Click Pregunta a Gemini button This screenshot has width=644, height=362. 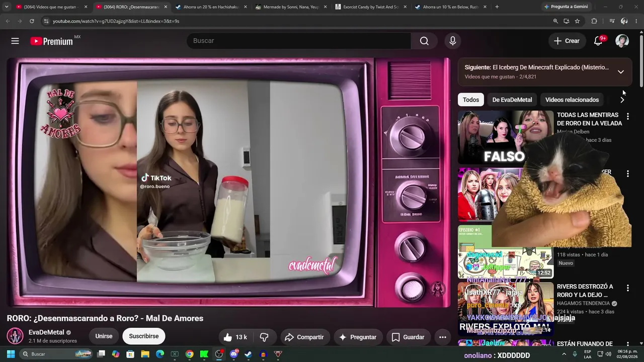566,7
